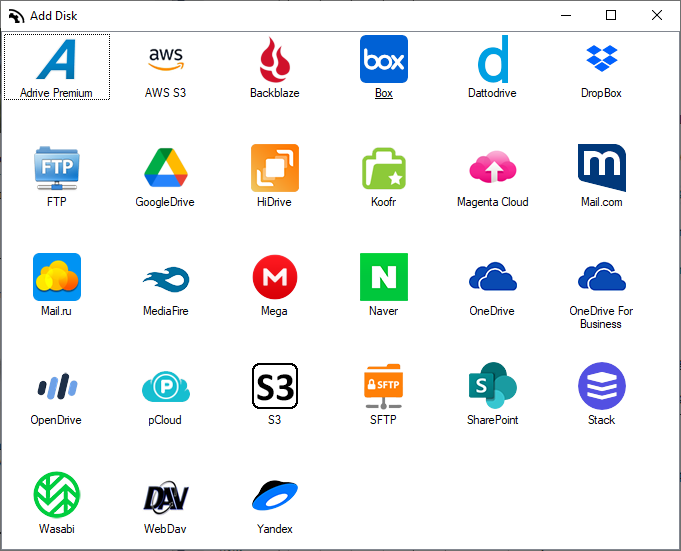Choose the Magenta Cloud icon
The image size is (681, 551).
tap(493, 167)
